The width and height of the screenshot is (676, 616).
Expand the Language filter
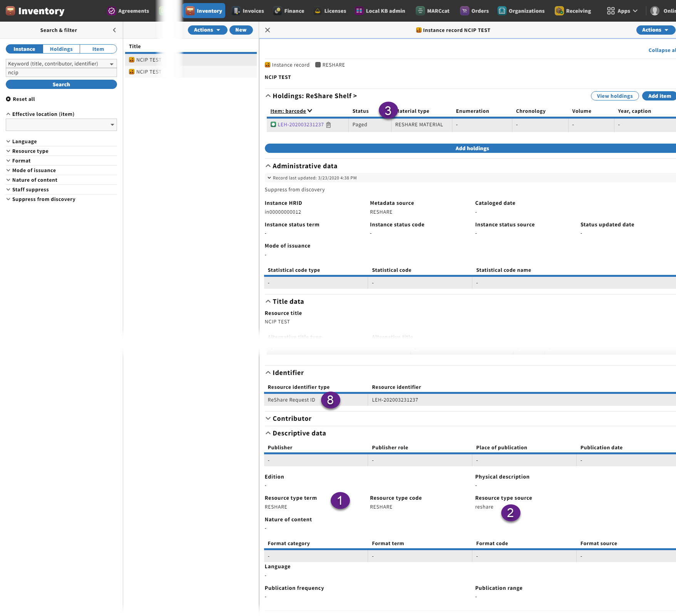tap(22, 141)
